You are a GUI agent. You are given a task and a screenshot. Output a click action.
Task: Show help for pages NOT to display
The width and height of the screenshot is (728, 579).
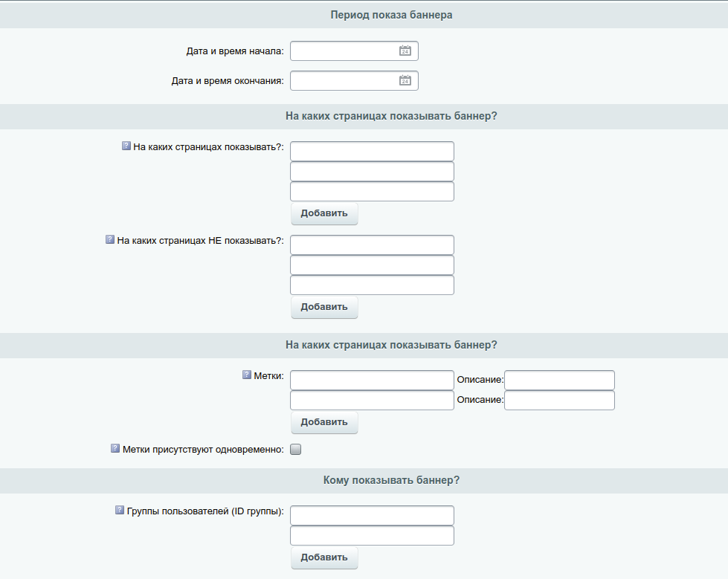pyautogui.click(x=110, y=239)
